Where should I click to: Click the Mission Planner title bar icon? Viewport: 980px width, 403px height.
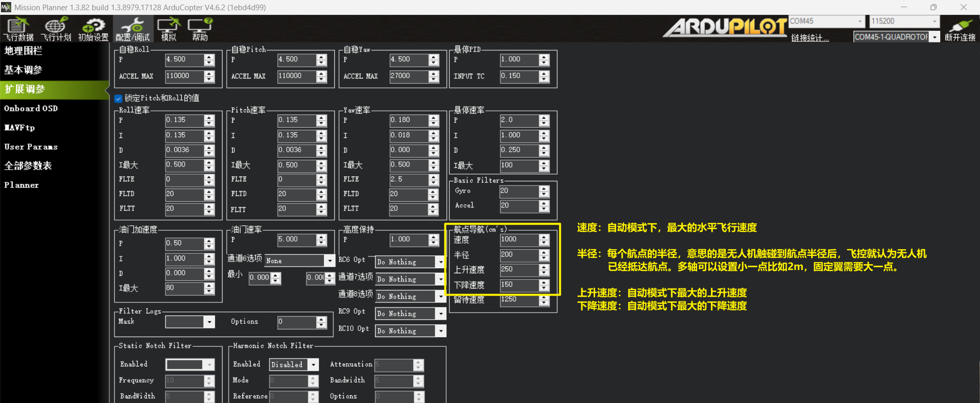click(x=6, y=7)
